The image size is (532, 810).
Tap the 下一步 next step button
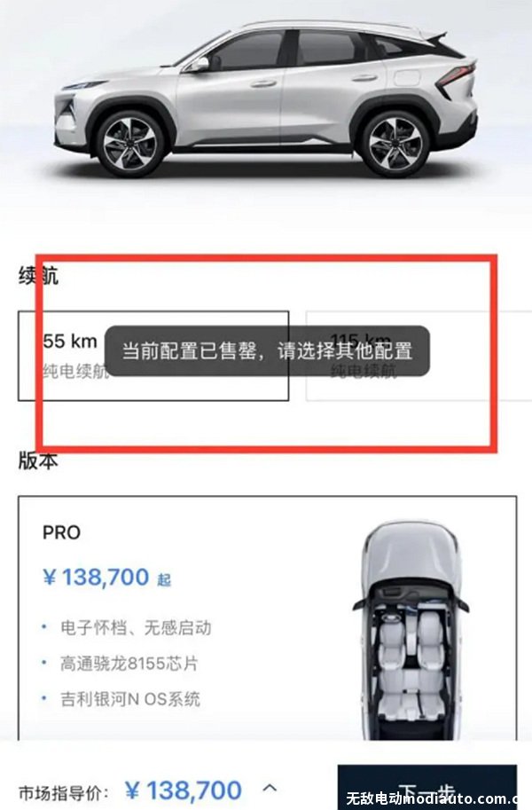click(427, 787)
